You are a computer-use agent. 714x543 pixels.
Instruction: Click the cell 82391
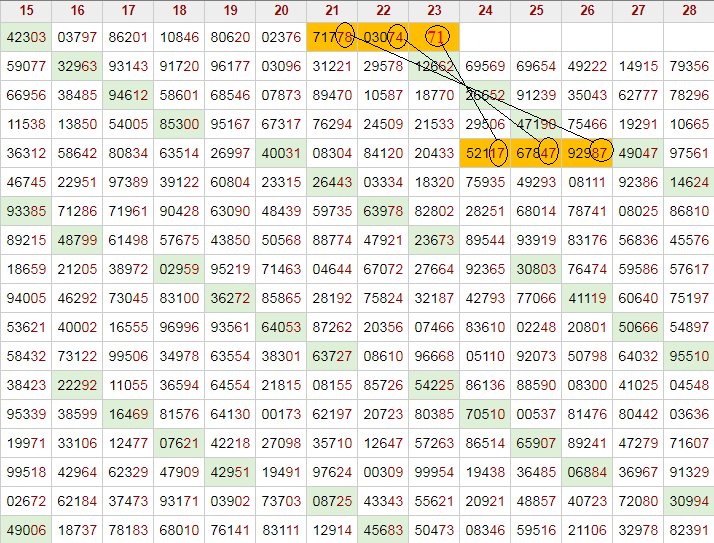click(689, 530)
